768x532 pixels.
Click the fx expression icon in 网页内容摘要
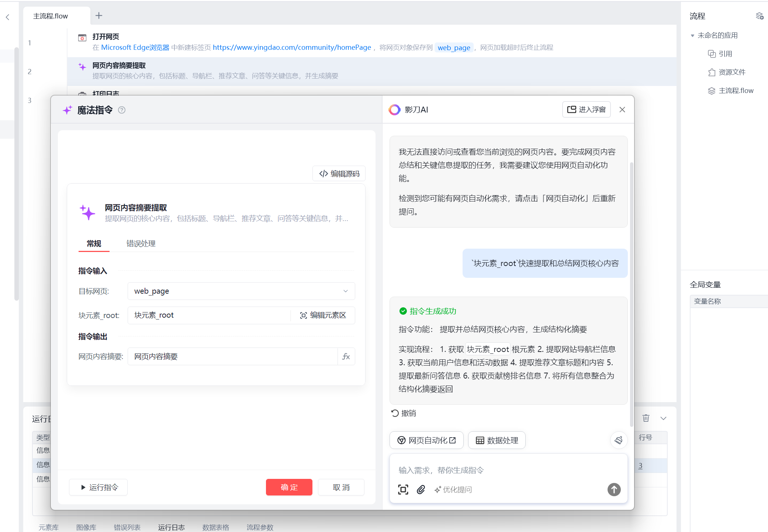coord(346,356)
